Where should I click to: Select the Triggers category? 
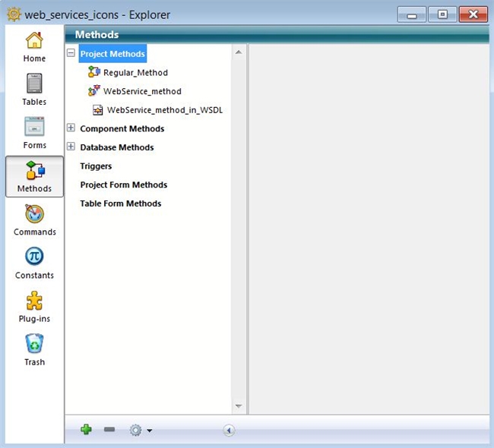(96, 166)
